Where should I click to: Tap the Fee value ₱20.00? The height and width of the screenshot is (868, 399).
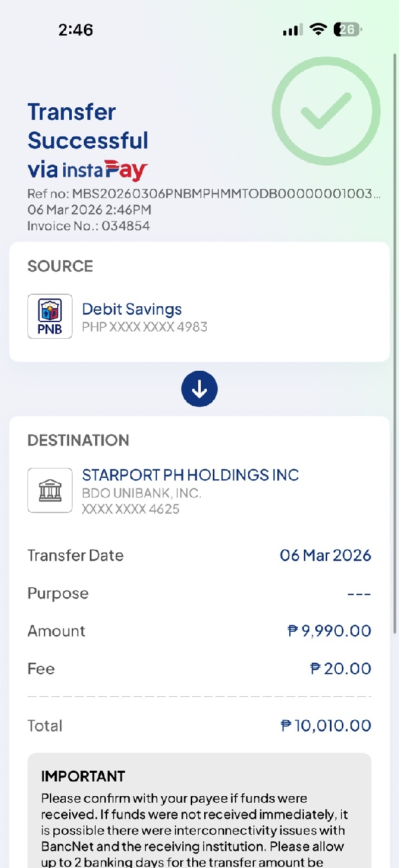pos(340,669)
